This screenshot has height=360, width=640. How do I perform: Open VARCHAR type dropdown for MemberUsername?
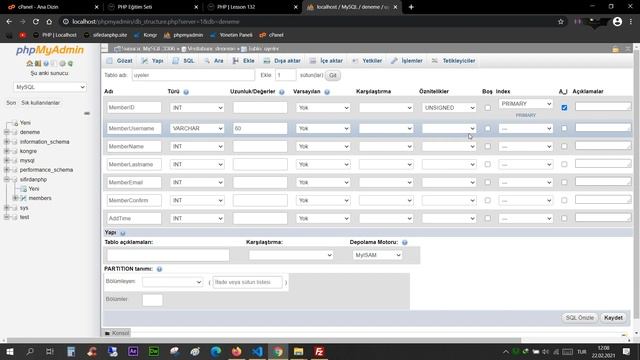coord(197,129)
